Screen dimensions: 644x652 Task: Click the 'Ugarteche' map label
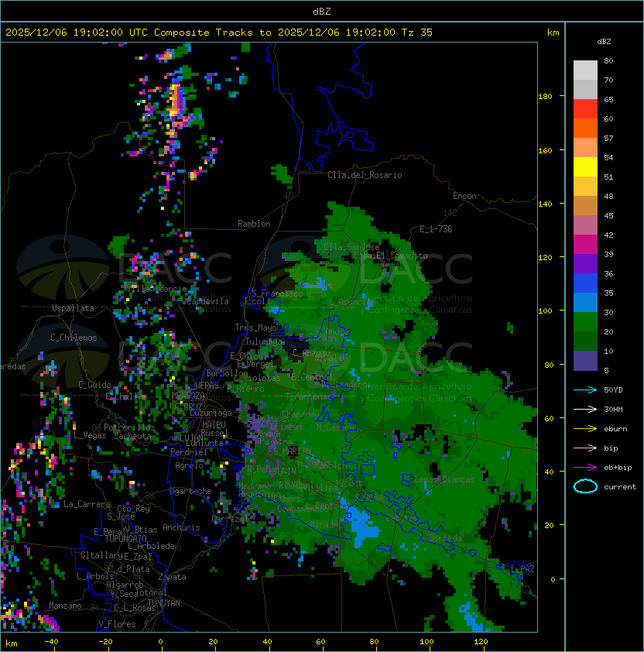[191, 491]
